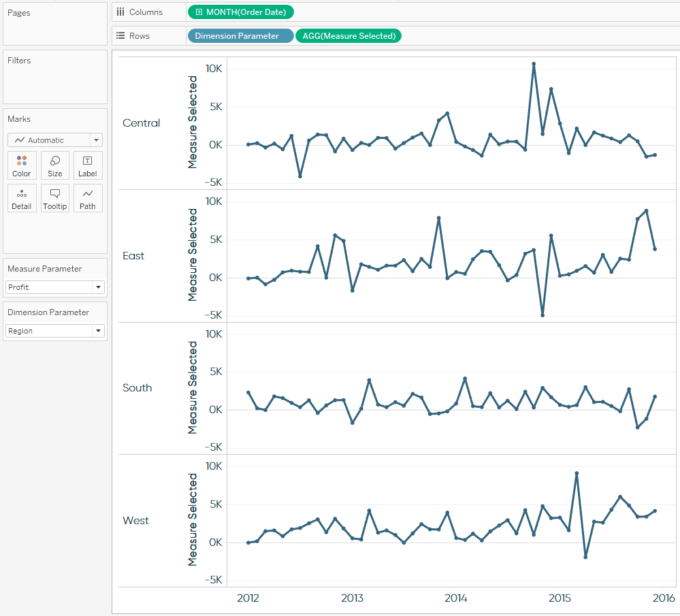Open the Label marks card

pos(87,165)
